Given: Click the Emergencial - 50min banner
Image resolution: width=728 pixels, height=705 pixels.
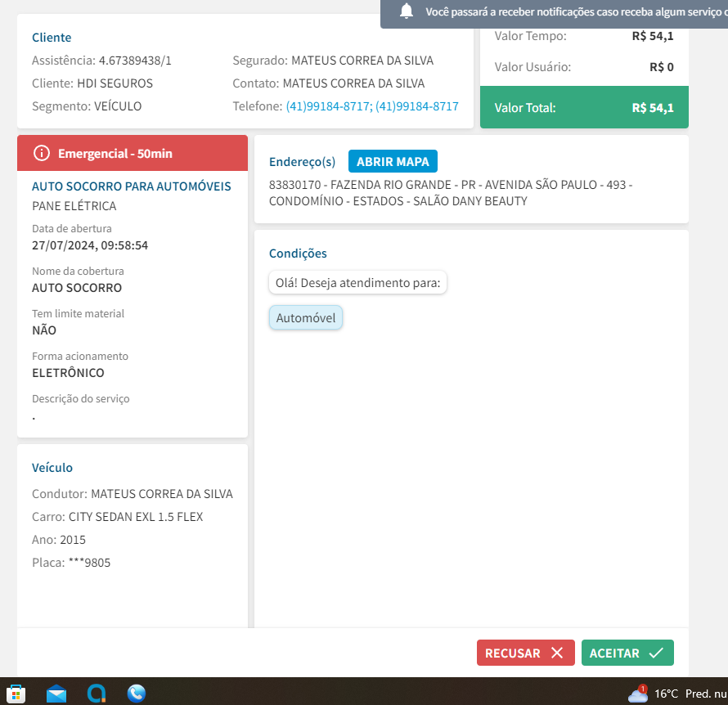Looking at the screenshot, I should (x=133, y=153).
